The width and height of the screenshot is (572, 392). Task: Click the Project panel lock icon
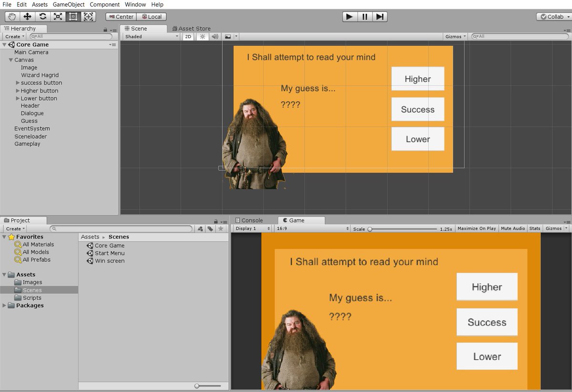216,221
